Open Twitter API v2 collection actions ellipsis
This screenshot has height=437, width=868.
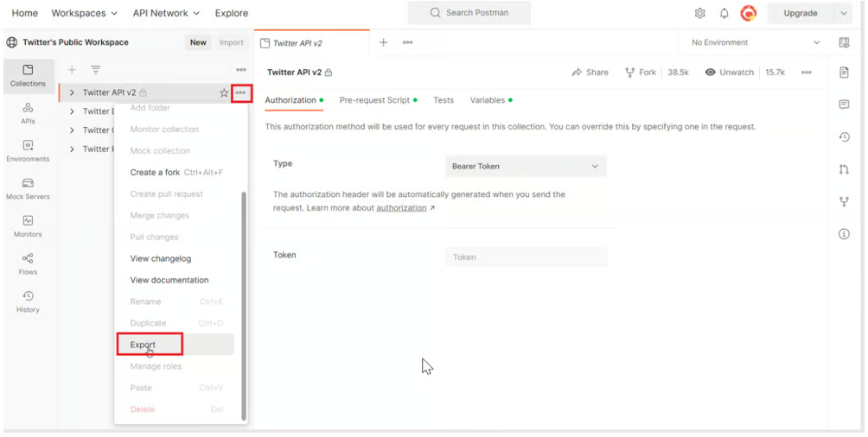(241, 92)
